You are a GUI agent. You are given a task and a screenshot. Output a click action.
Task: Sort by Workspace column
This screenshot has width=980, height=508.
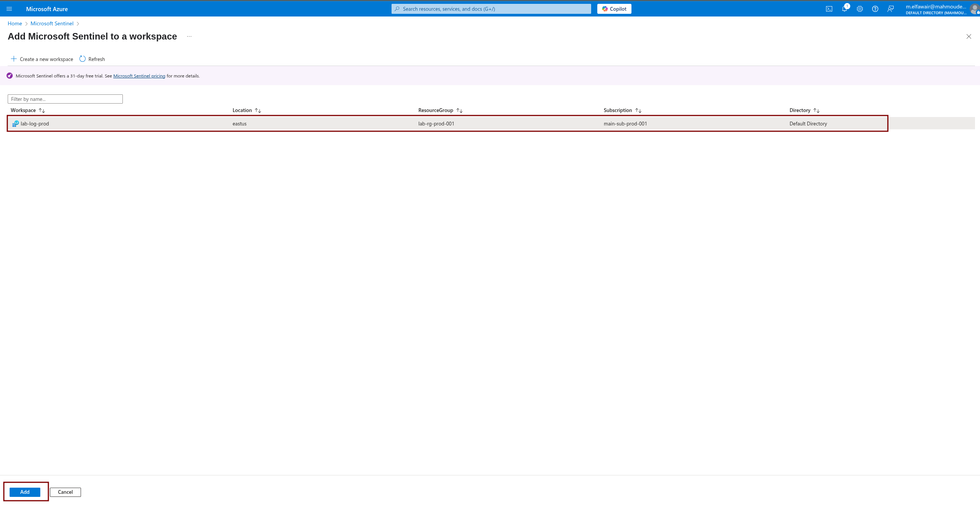pos(28,111)
